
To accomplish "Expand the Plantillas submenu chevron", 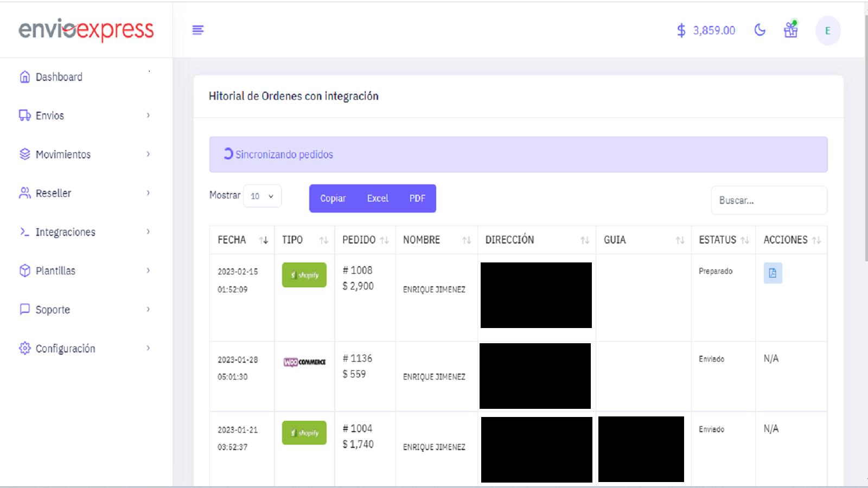I will 148,270.
